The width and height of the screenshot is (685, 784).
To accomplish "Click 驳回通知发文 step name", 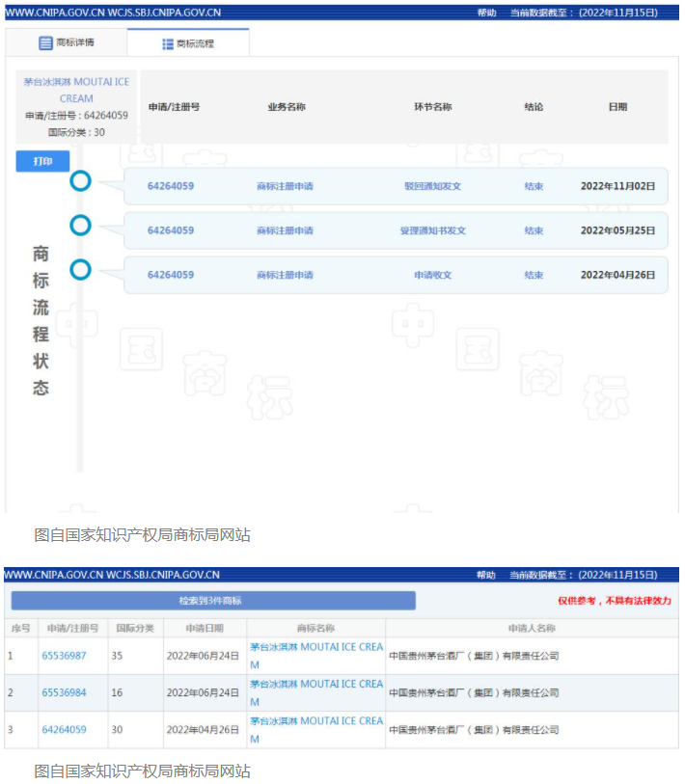I will 433,186.
